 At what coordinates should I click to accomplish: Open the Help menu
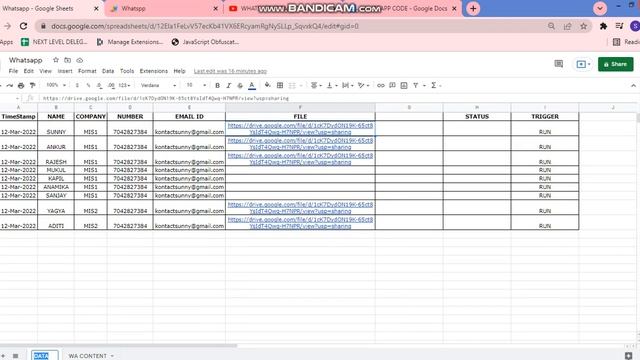(x=179, y=71)
